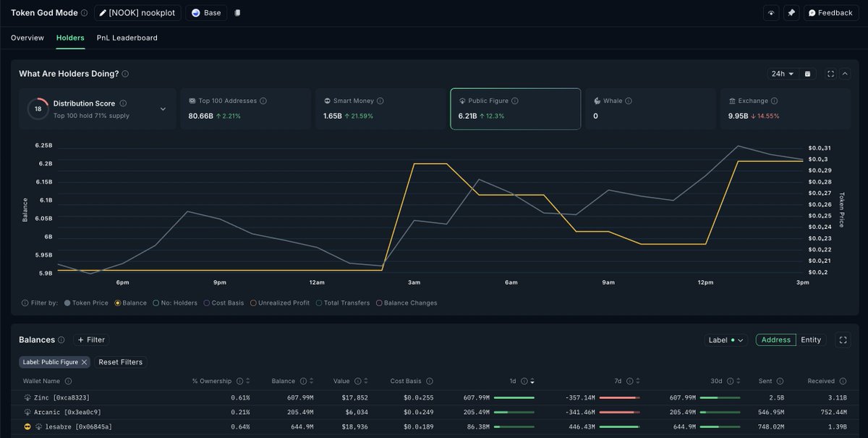Click the watch eye icon in header
Screen dimensions: 868x438
tap(771, 13)
